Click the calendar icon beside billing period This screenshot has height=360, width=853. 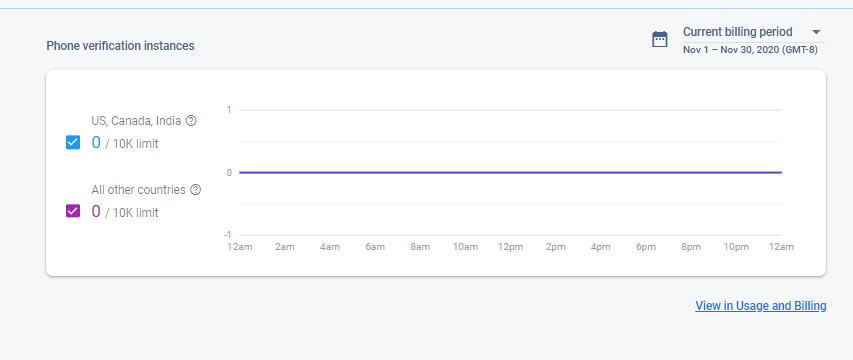tap(659, 39)
